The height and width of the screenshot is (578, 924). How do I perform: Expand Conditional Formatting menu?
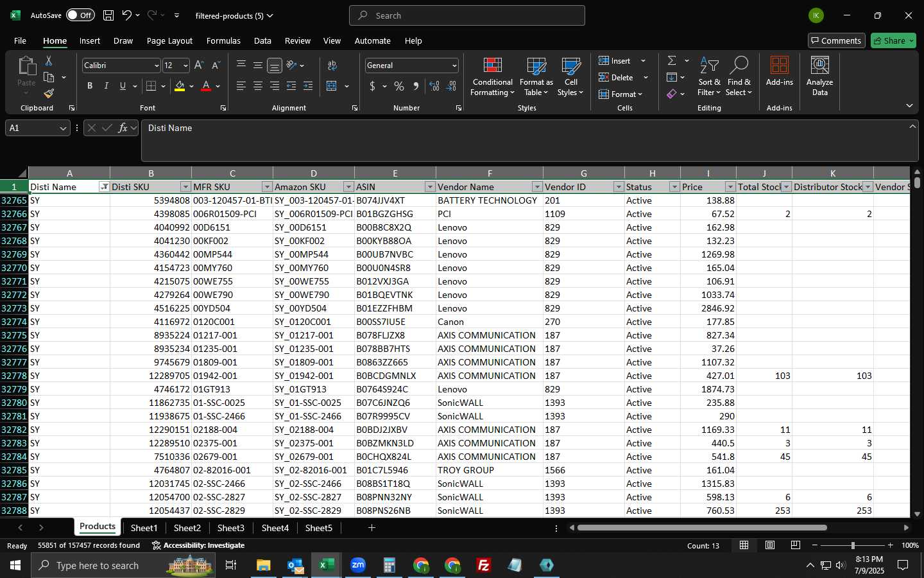tap(492, 76)
